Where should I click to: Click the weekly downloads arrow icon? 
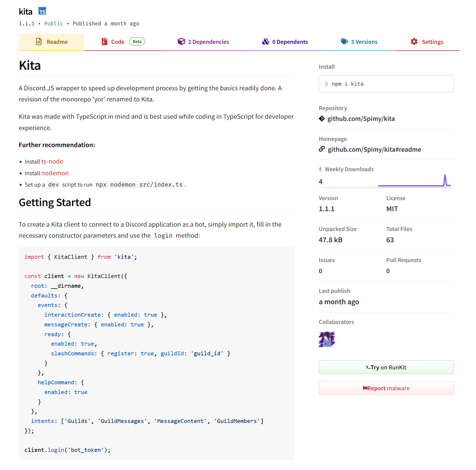(320, 169)
